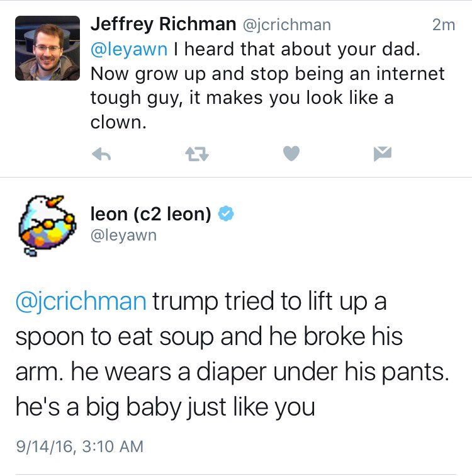The image size is (472, 476).
Task: Open the Jeffrey Richman display name
Action: [164, 25]
